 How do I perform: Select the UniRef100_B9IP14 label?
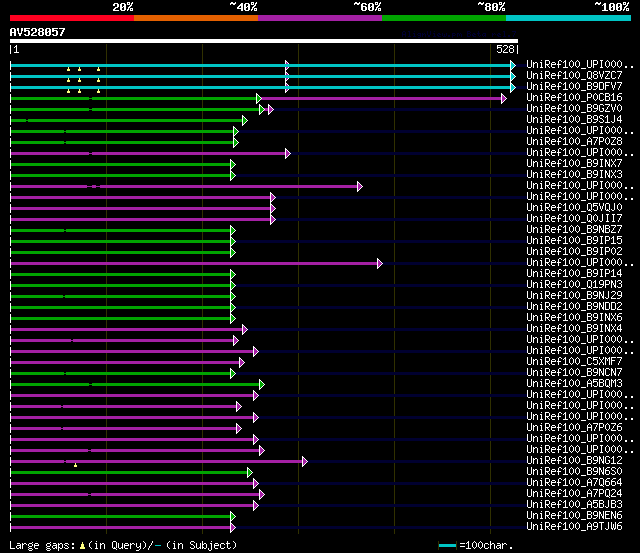coord(574,274)
